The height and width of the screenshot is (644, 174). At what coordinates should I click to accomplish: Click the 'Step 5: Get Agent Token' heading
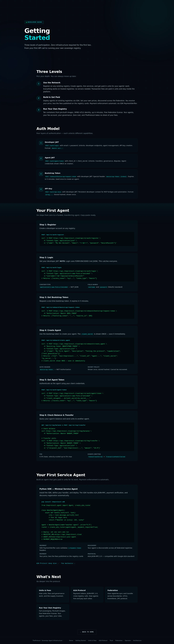[52, 380]
